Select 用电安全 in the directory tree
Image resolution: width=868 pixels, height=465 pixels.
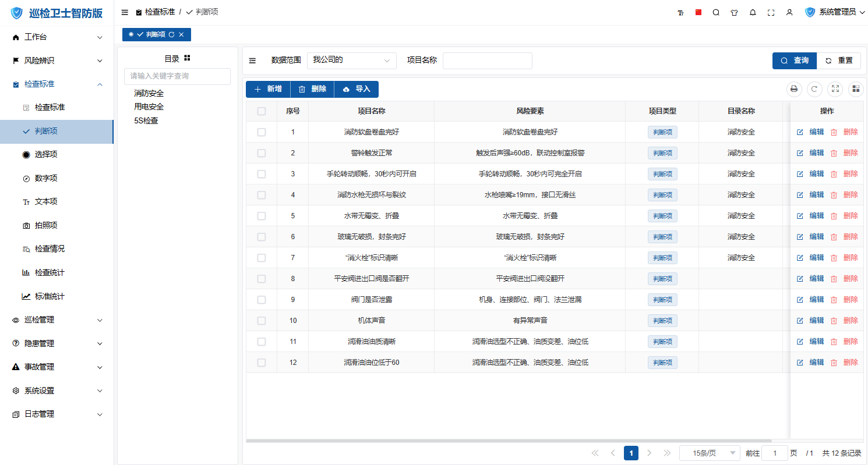coord(149,107)
